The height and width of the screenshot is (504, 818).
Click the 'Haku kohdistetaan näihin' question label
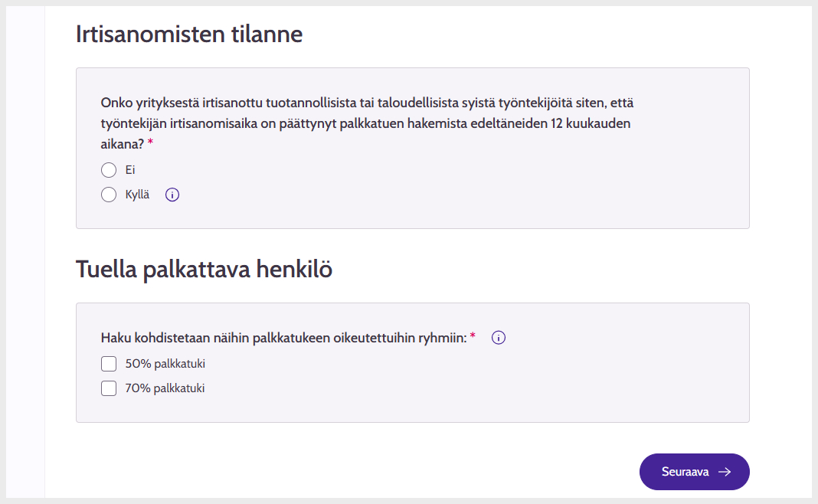[x=284, y=338]
